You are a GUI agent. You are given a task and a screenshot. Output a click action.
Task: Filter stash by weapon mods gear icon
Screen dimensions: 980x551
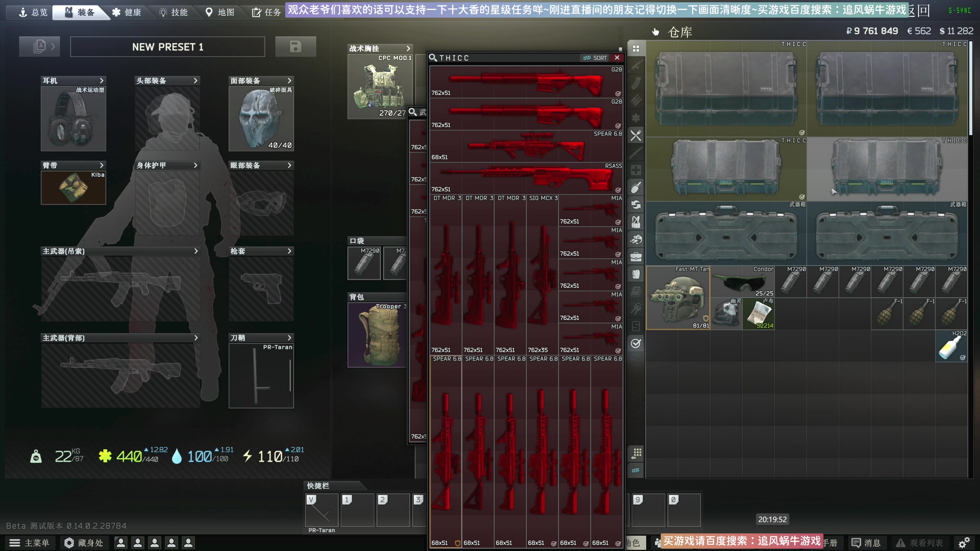click(x=636, y=118)
